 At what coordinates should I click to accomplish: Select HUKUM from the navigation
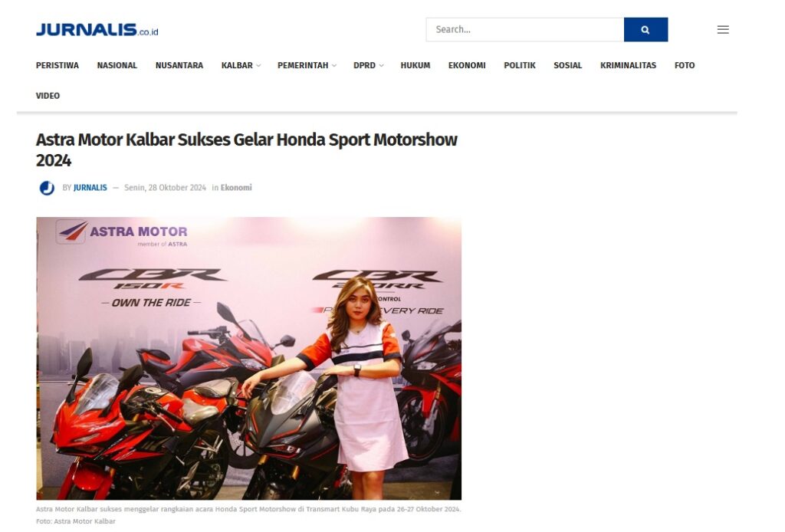click(415, 66)
